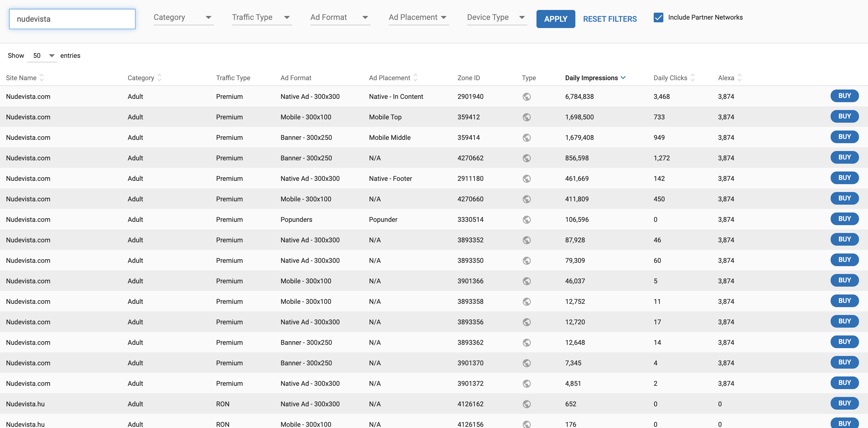The width and height of the screenshot is (868, 428).
Task: Click the globe type icon for zone 3901370
Action: coord(527,363)
